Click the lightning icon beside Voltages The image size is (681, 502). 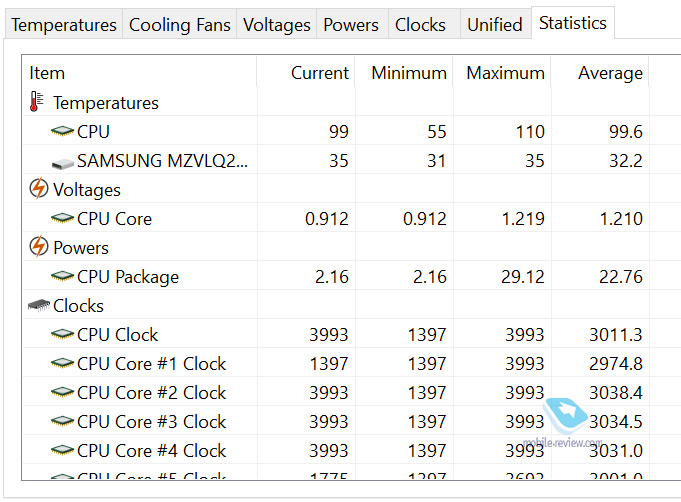38,189
